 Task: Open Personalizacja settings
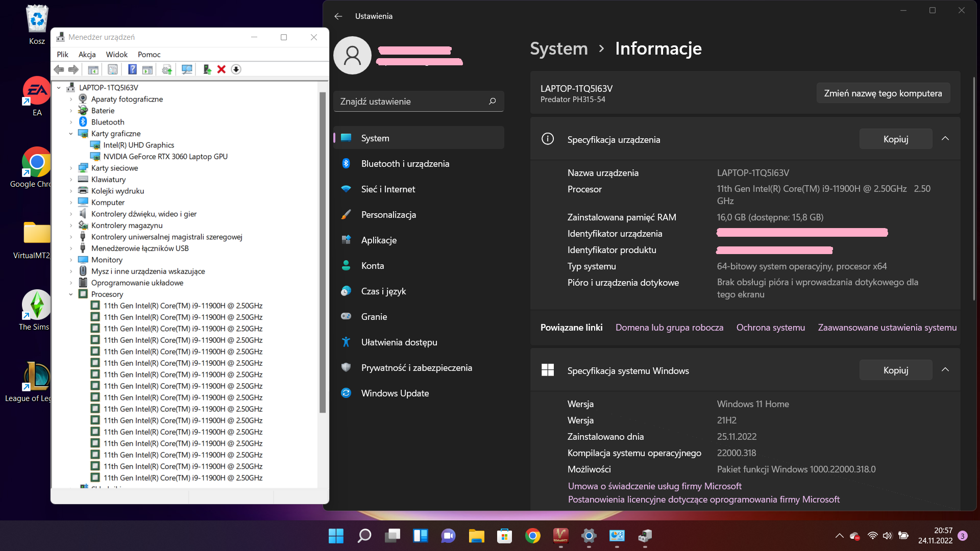click(419, 215)
